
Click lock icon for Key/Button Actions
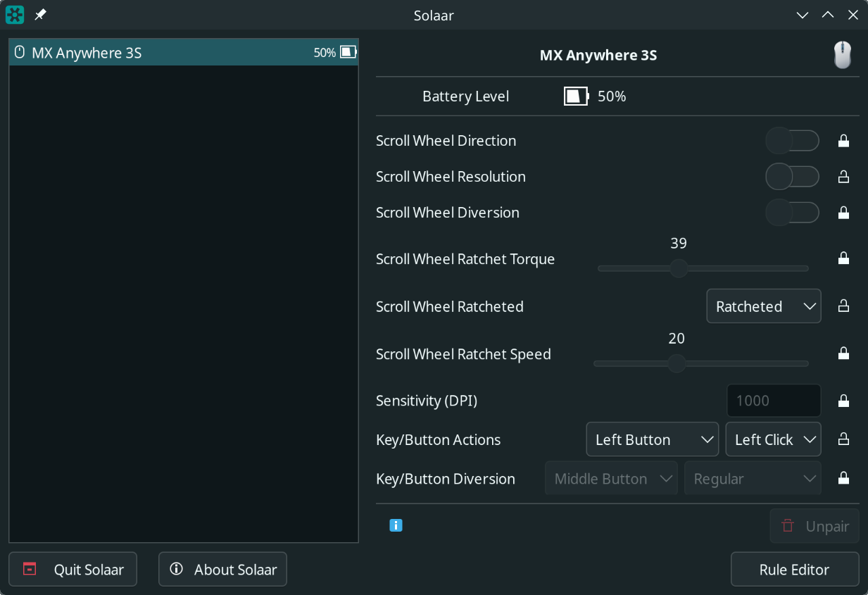click(x=843, y=439)
